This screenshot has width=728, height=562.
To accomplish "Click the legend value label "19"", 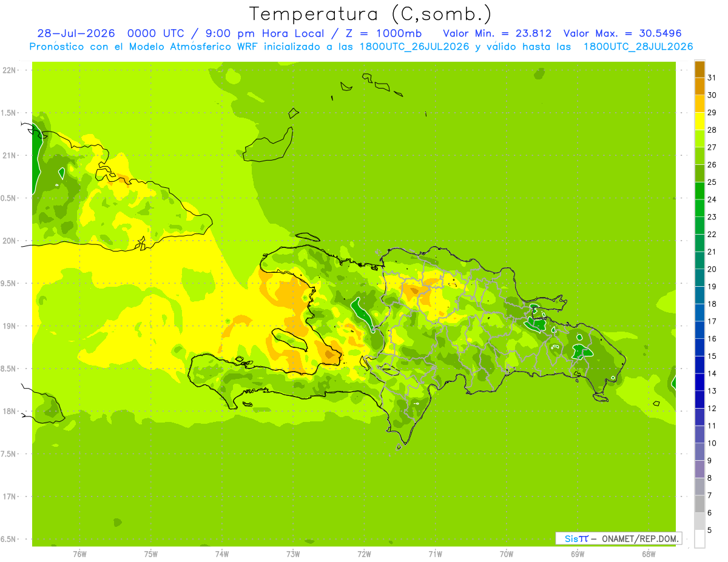I will pyautogui.click(x=712, y=287).
